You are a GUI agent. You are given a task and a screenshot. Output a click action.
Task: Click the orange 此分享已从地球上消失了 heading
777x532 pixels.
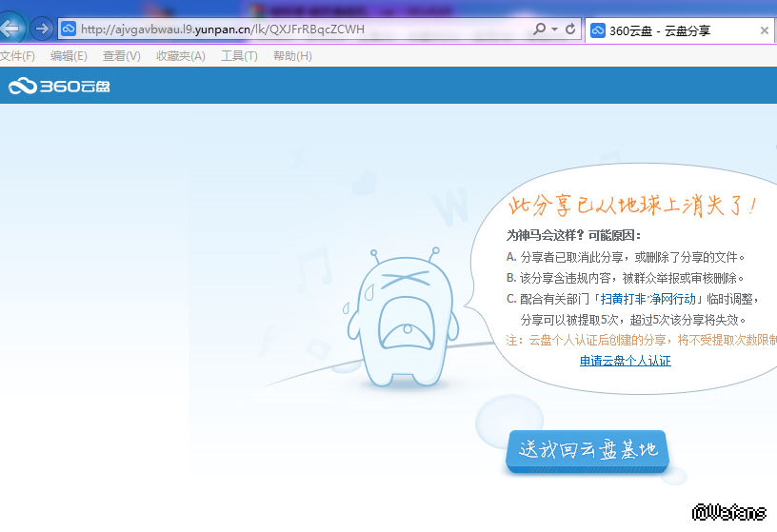click(633, 205)
